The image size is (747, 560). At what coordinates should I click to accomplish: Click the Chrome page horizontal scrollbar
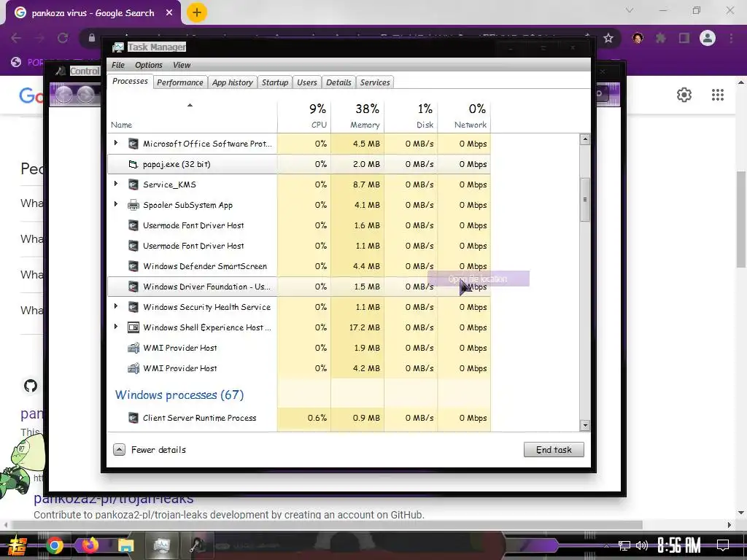327,525
